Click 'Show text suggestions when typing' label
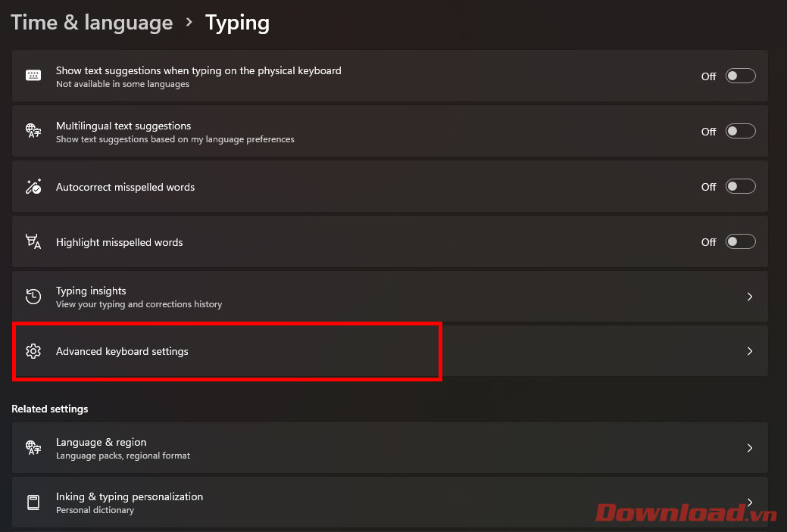 click(x=198, y=70)
